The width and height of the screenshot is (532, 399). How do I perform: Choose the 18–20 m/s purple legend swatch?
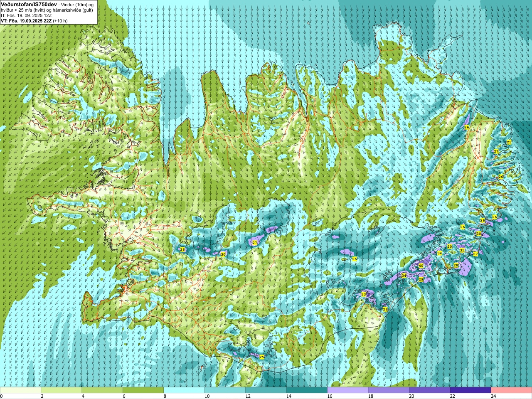pyautogui.click(x=389, y=390)
